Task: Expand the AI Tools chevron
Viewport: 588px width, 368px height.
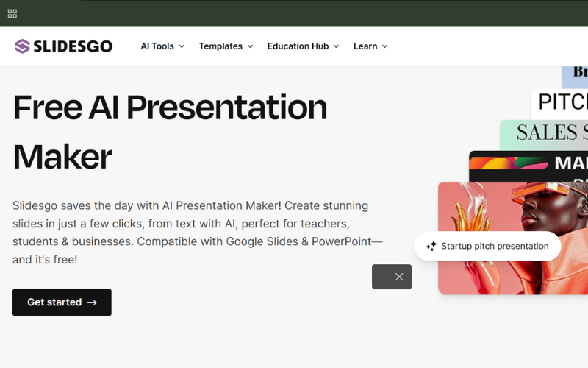Action: (x=182, y=46)
